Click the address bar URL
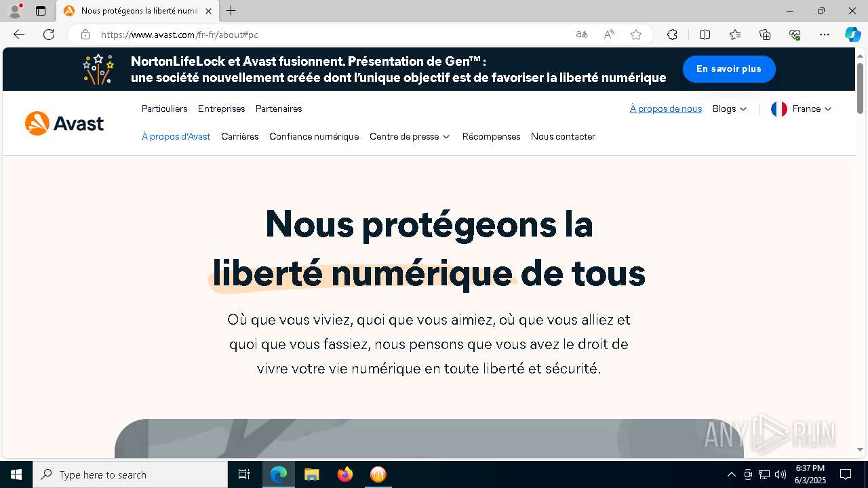The image size is (868, 488). pyautogui.click(x=180, y=35)
